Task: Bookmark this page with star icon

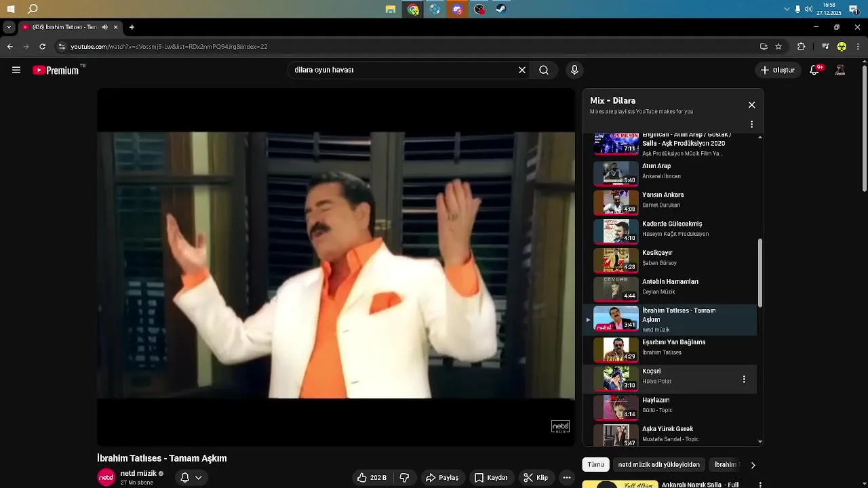Action: (x=778, y=47)
